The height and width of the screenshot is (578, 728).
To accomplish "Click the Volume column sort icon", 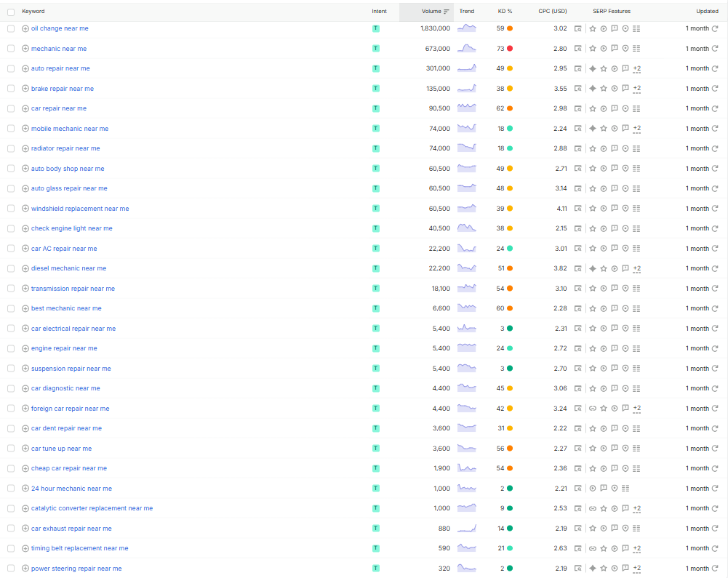I will 447,12.
